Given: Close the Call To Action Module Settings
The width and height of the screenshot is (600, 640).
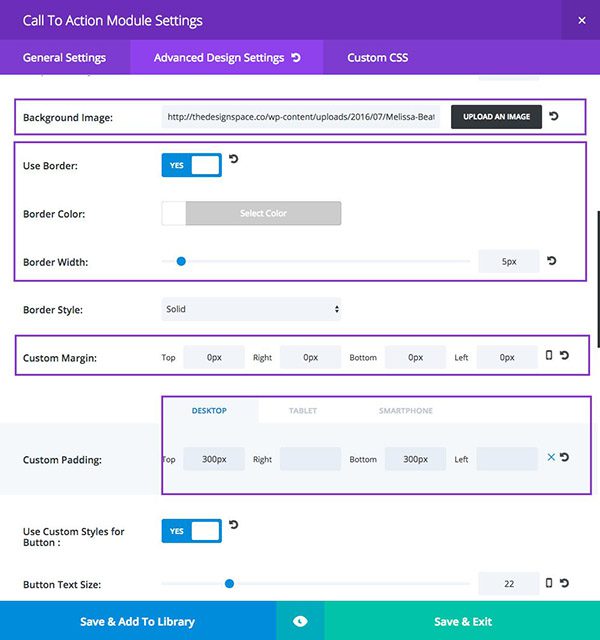Looking at the screenshot, I should coord(582,20).
